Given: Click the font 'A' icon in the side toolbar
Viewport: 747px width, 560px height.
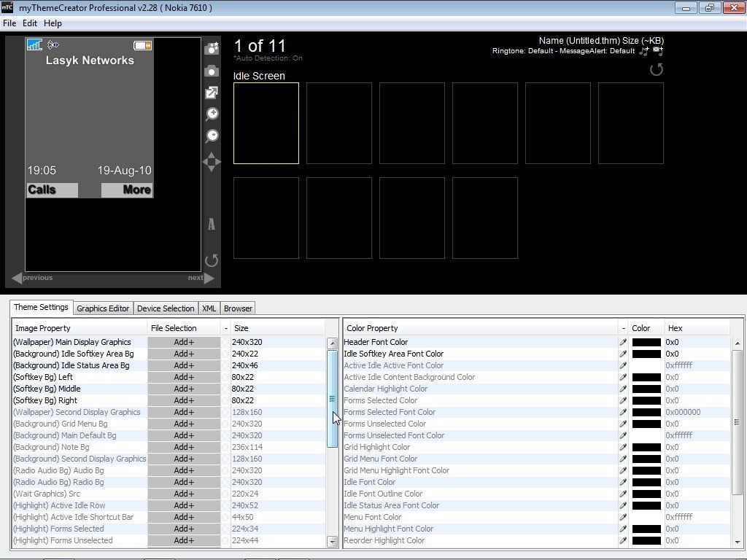Looking at the screenshot, I should pos(212,225).
